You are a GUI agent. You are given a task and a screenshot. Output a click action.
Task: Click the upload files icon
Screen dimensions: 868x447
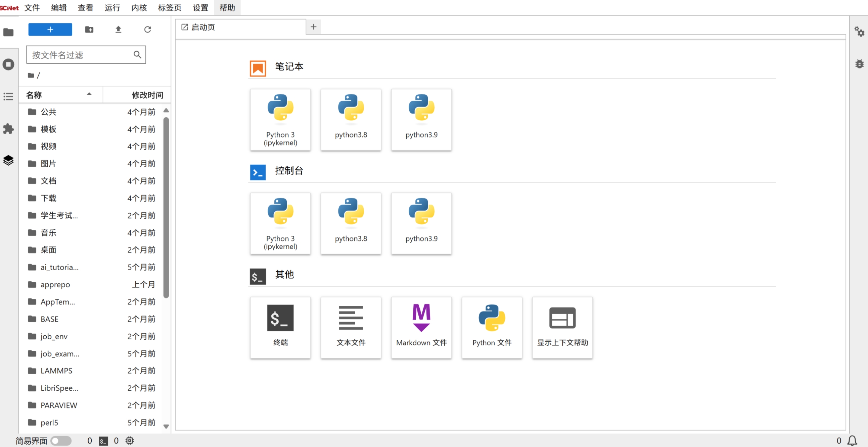coord(118,30)
